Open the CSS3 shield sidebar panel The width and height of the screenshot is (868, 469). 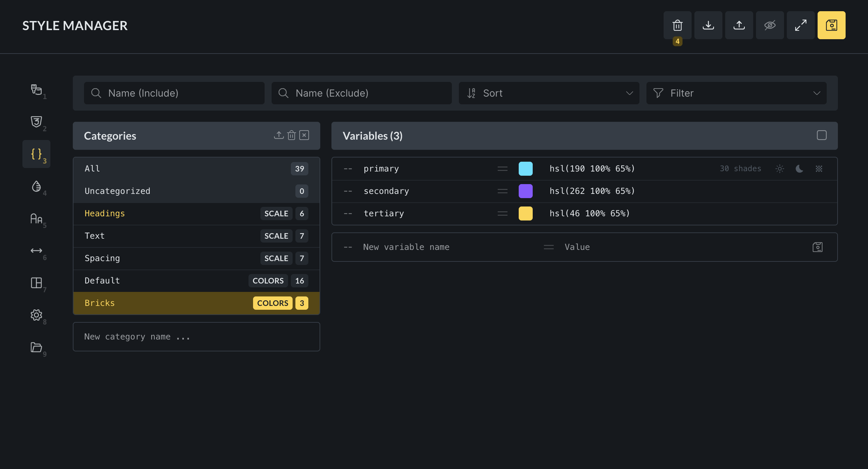(x=36, y=122)
